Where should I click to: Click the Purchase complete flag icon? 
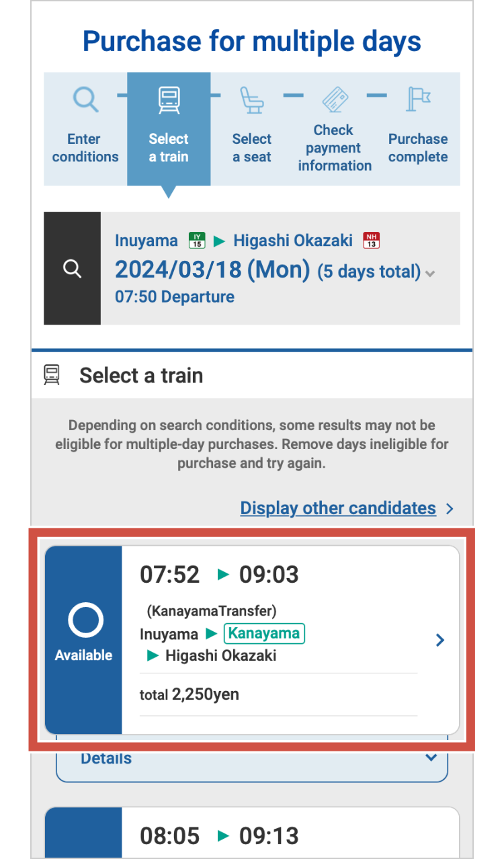click(418, 99)
